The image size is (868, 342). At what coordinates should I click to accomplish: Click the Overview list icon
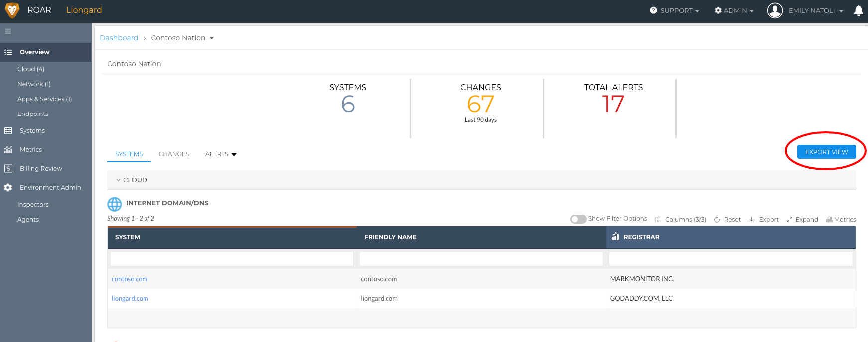(x=8, y=52)
